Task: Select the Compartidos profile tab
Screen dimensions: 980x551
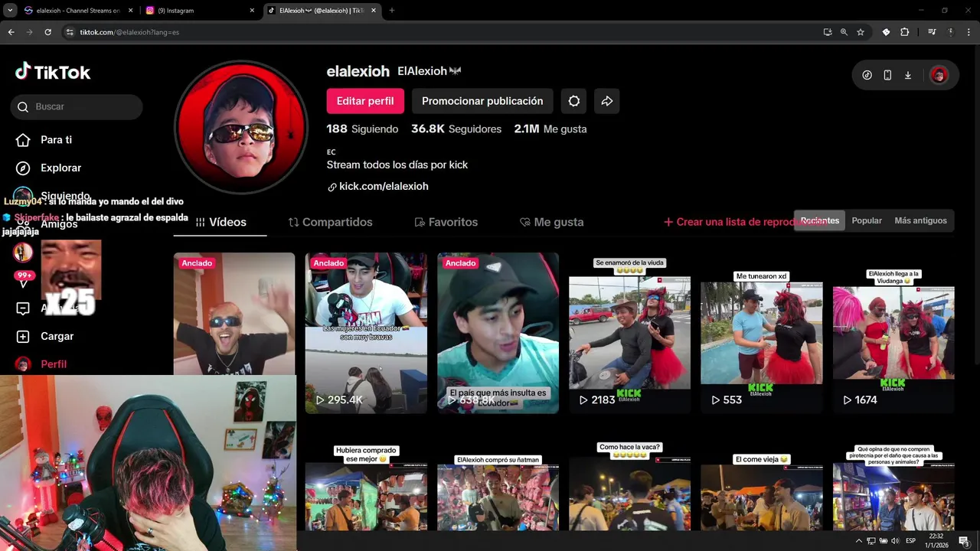Action: 330,222
